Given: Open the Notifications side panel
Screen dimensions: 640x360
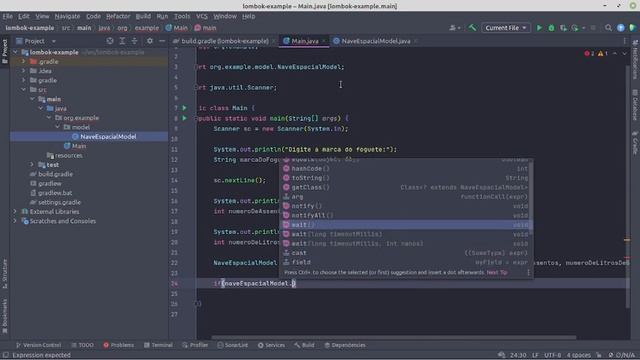Looking at the screenshot, I should [635, 60].
